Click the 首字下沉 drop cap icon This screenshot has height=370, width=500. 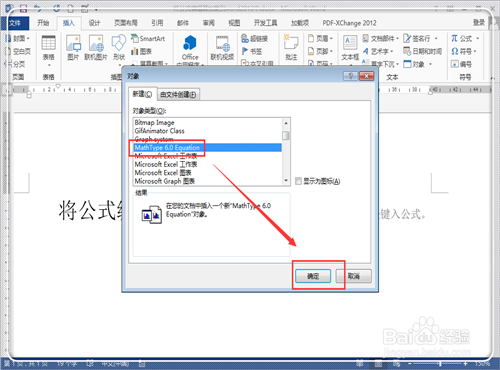365,63
